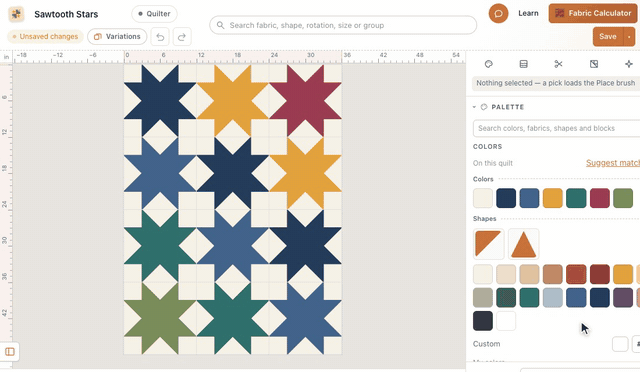Open the layout rows tab icon
Screen dimensions: 640x372
click(x=524, y=64)
